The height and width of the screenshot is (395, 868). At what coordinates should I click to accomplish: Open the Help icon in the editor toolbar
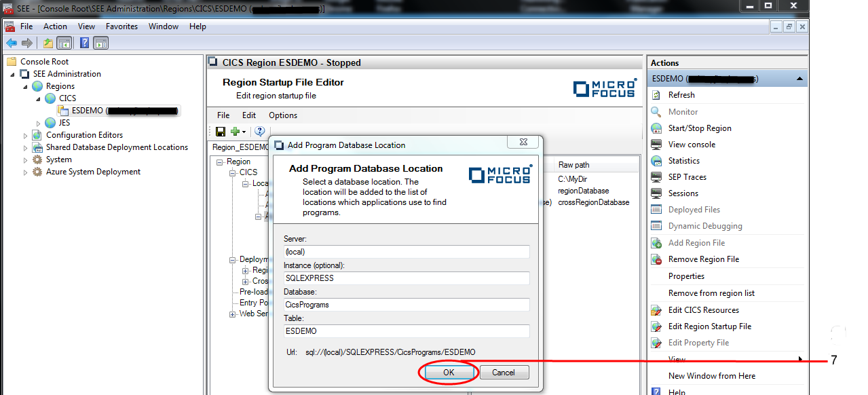tap(259, 132)
